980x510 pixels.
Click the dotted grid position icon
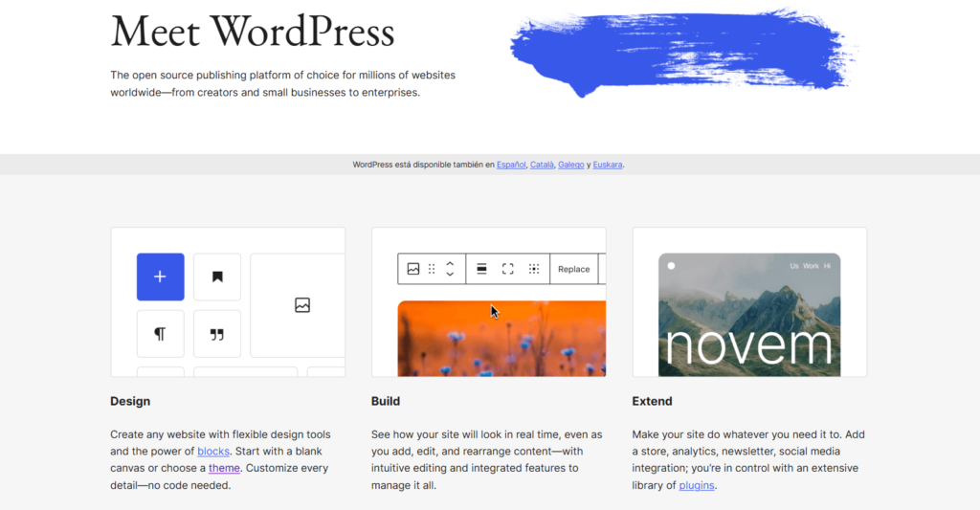[x=534, y=269]
